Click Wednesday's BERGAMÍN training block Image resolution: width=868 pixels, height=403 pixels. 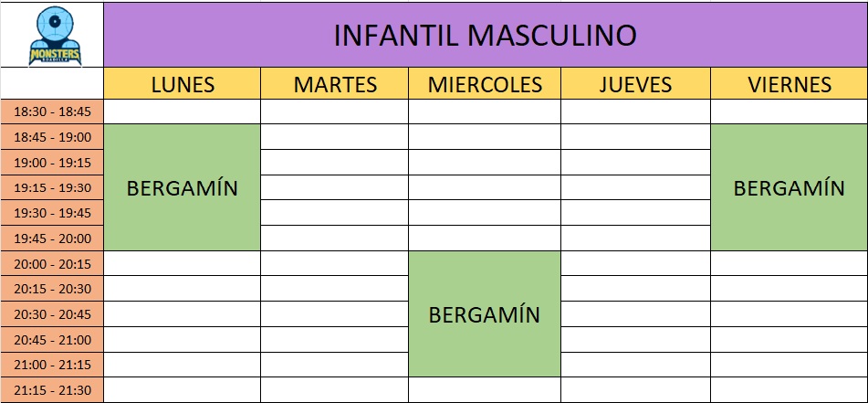[485, 314]
